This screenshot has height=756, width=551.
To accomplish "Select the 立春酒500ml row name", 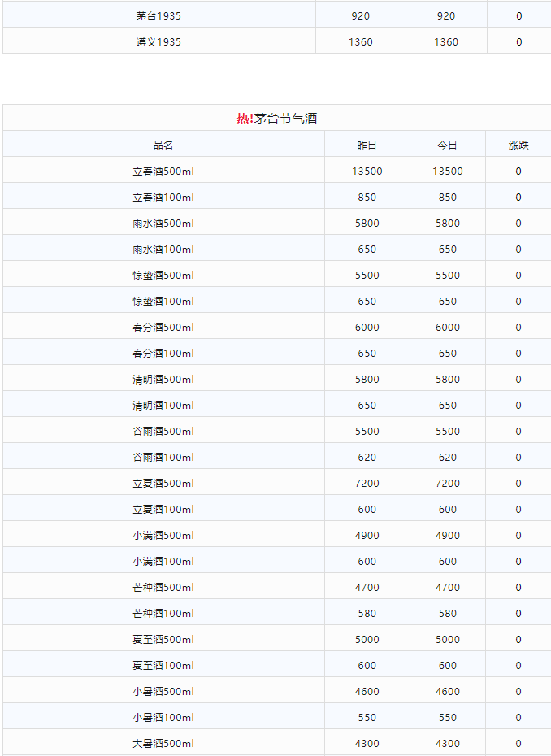I will click(163, 172).
